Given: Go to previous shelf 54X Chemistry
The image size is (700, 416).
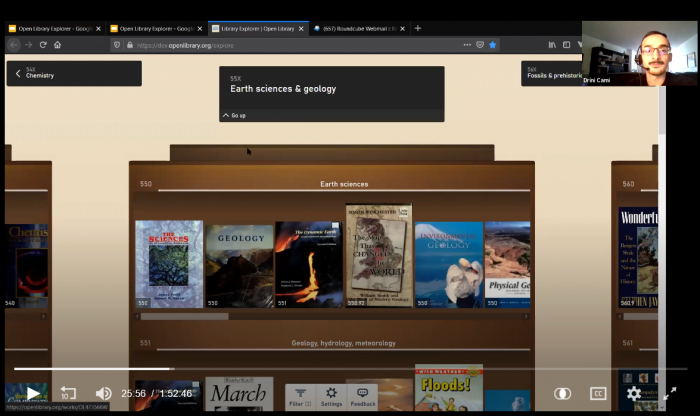Looking at the screenshot, I should (x=73, y=73).
